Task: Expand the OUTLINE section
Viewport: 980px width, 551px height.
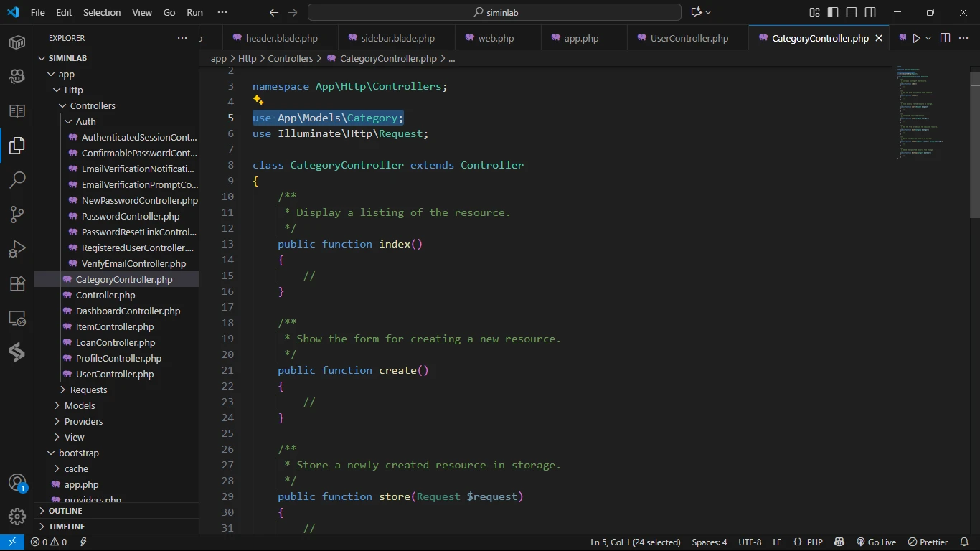Action: [65, 511]
